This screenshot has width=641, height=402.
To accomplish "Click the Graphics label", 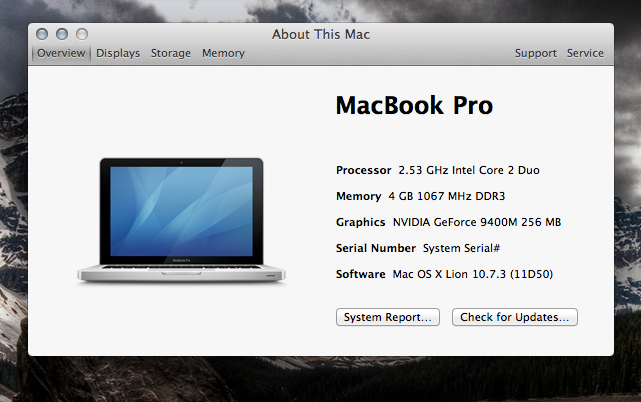I will pyautogui.click(x=361, y=222).
